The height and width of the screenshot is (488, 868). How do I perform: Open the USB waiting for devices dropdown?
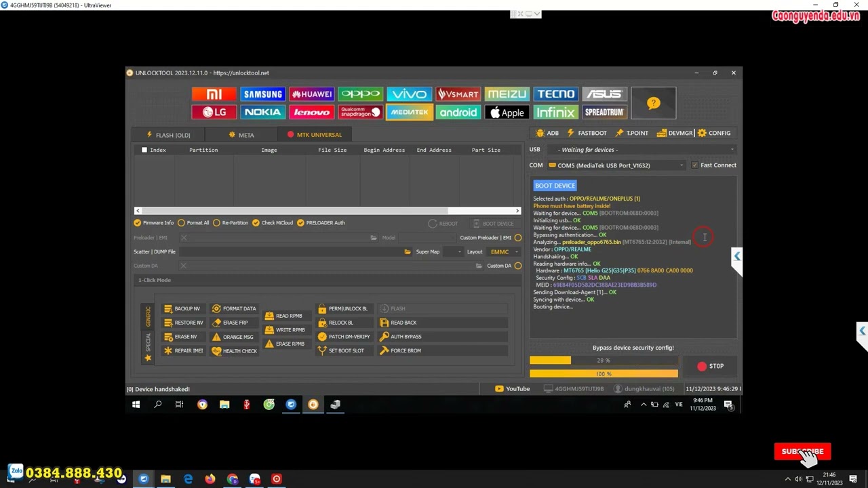coord(642,150)
